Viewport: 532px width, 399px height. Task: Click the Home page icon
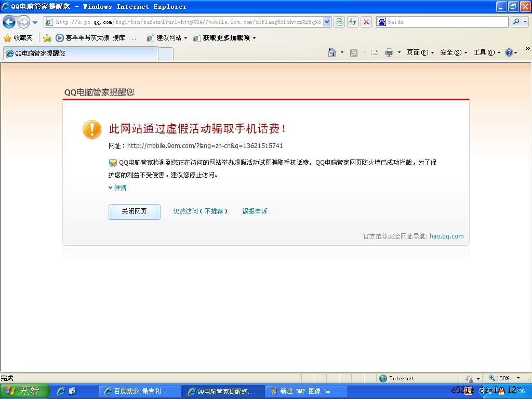click(332, 52)
